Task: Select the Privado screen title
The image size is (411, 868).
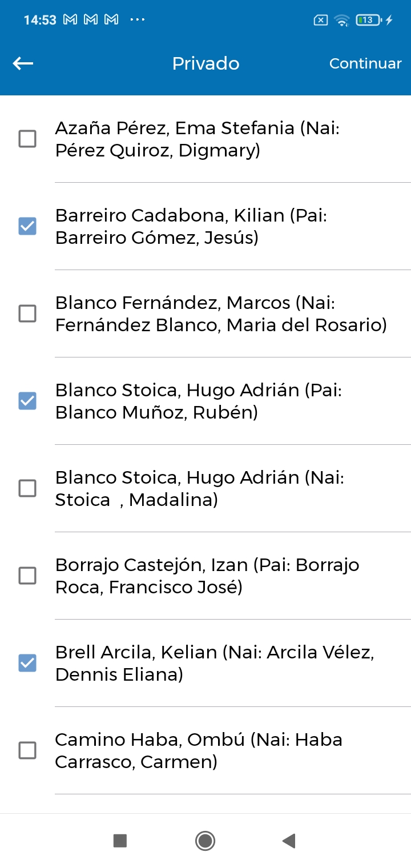Action: pyautogui.click(x=206, y=63)
